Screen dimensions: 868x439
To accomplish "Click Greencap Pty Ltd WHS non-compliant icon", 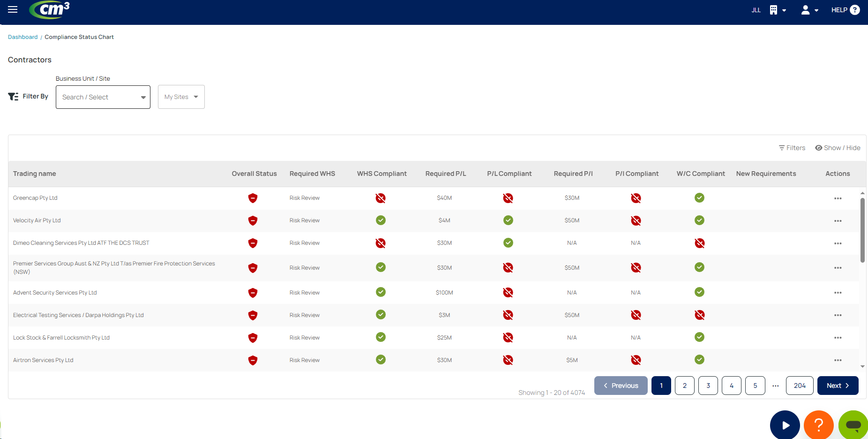I will [x=381, y=198].
